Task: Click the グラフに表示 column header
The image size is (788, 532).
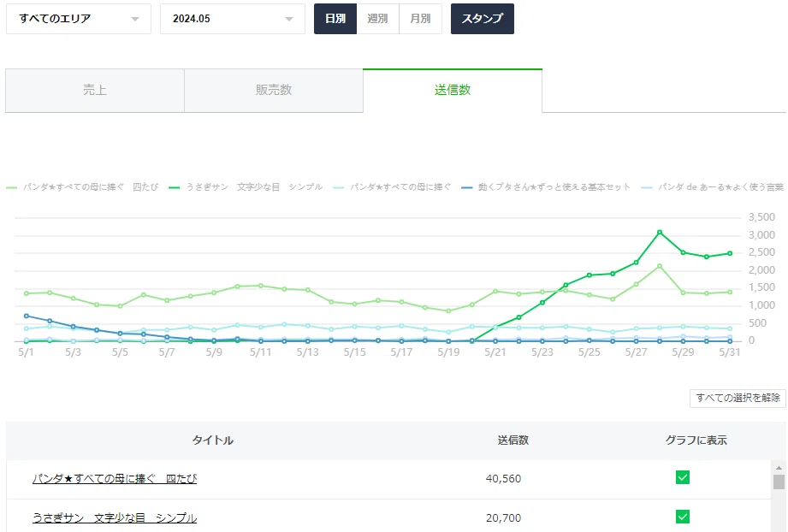Action: pyautogui.click(x=696, y=440)
